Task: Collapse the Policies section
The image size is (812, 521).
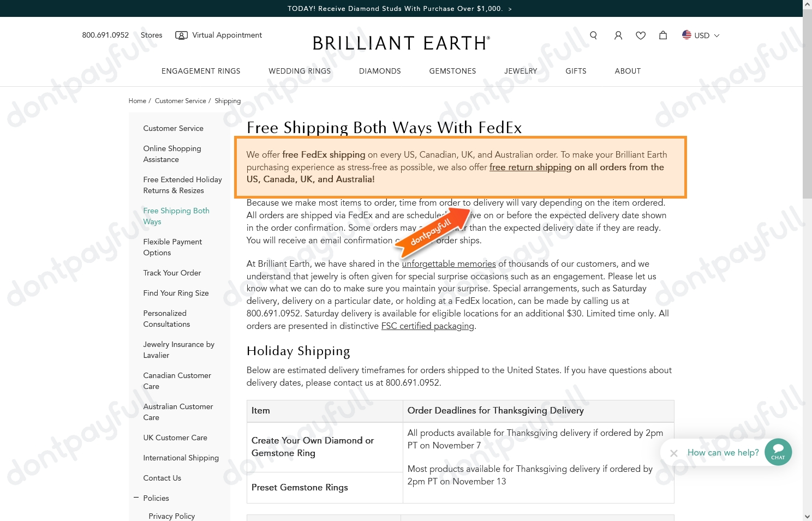Action: coord(136,497)
